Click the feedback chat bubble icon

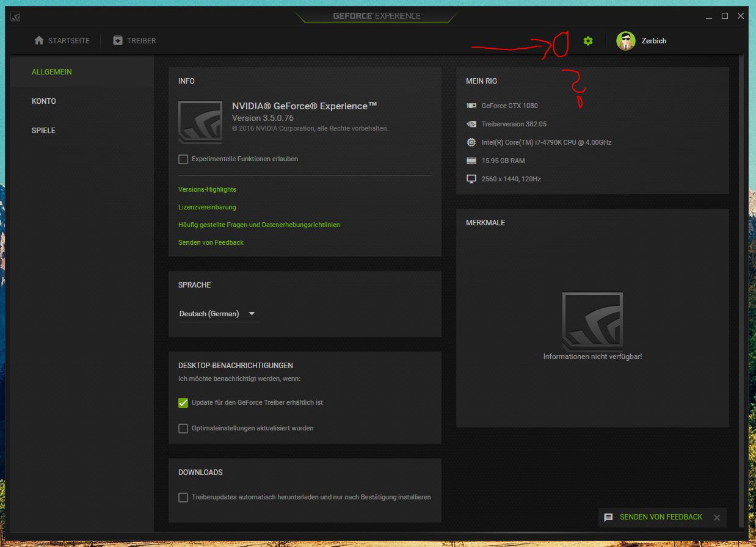608,517
